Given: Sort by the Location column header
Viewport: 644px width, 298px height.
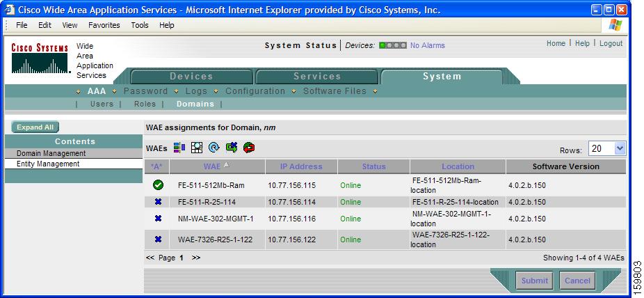Looking at the screenshot, I should 458,166.
